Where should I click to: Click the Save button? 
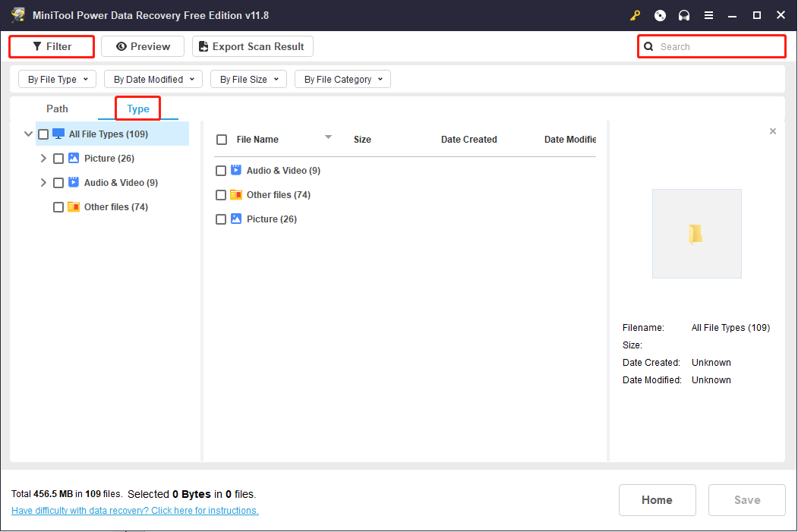click(746, 500)
